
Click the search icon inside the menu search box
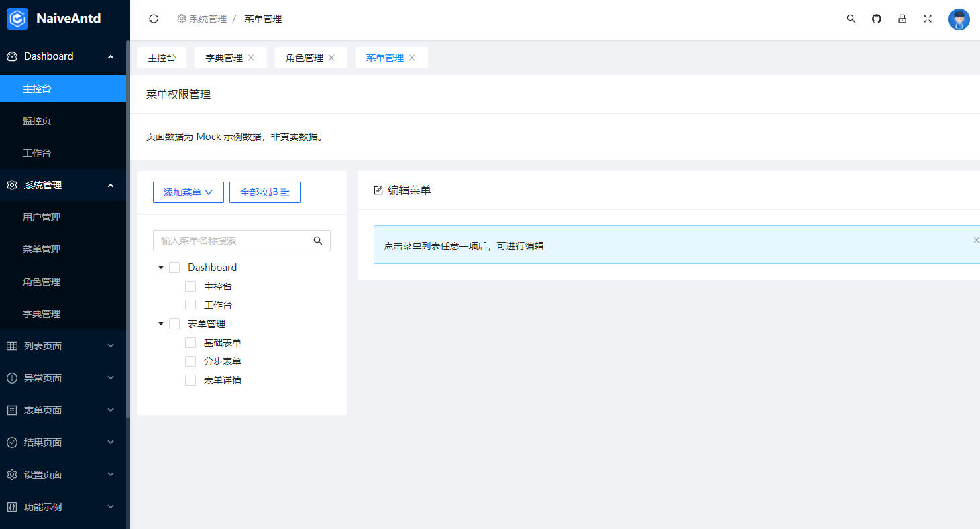pyautogui.click(x=317, y=240)
